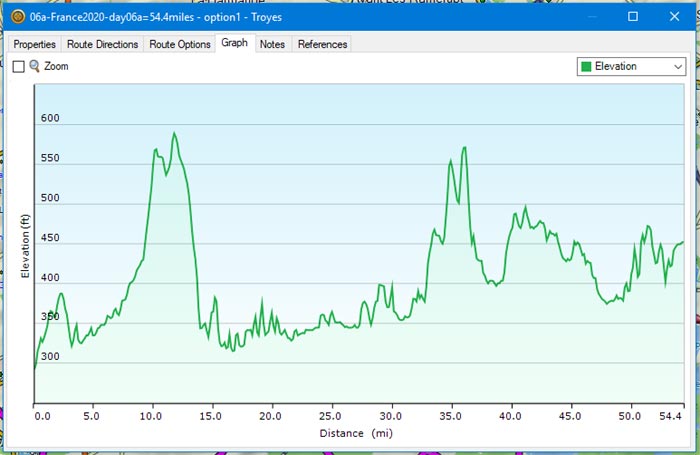
Task: Maximize the route dialog window
Action: [x=633, y=17]
